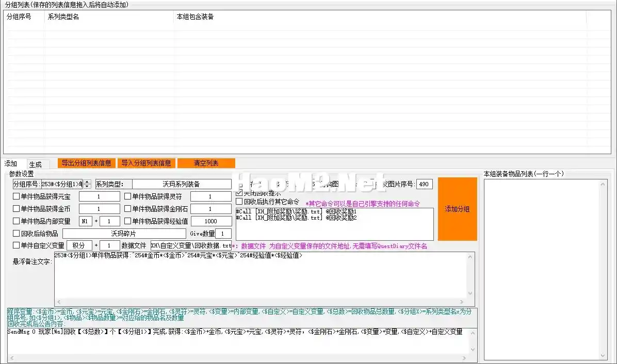Click the 沃玛碎片 item name field
The width and height of the screenshot is (617, 364).
(x=124, y=234)
